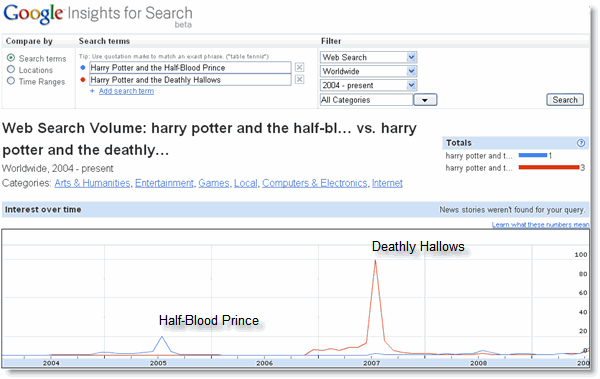Viewport: 600px width, 379px height.
Task: Click the 100 value on the chart axis
Action: [581, 255]
